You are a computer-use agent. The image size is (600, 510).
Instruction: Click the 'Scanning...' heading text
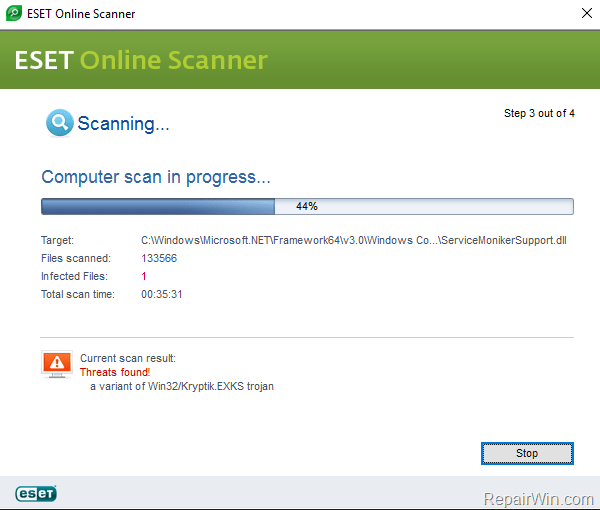[123, 124]
